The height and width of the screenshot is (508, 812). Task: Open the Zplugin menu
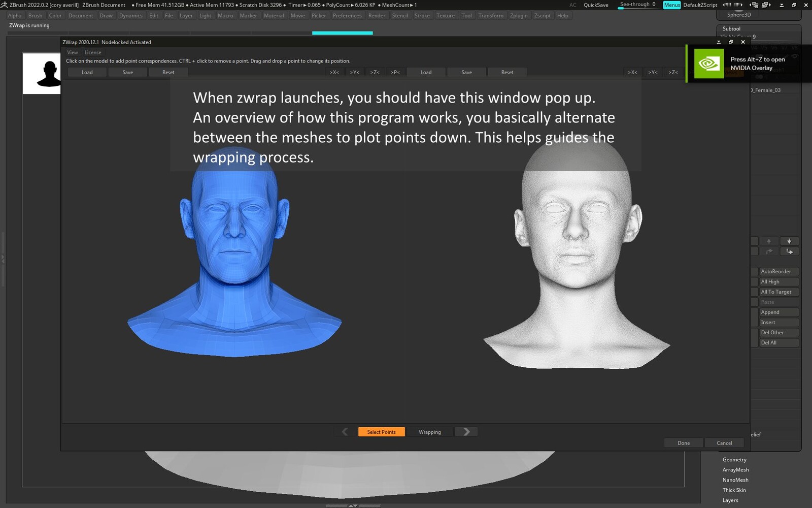click(518, 16)
